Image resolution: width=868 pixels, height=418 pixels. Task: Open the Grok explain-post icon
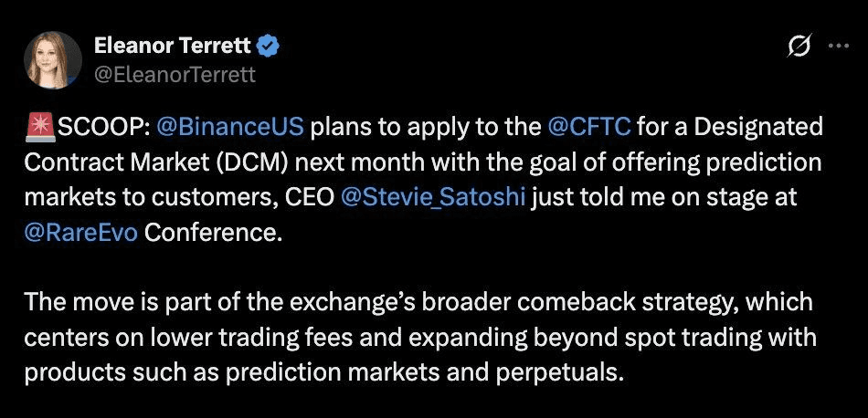[799, 47]
